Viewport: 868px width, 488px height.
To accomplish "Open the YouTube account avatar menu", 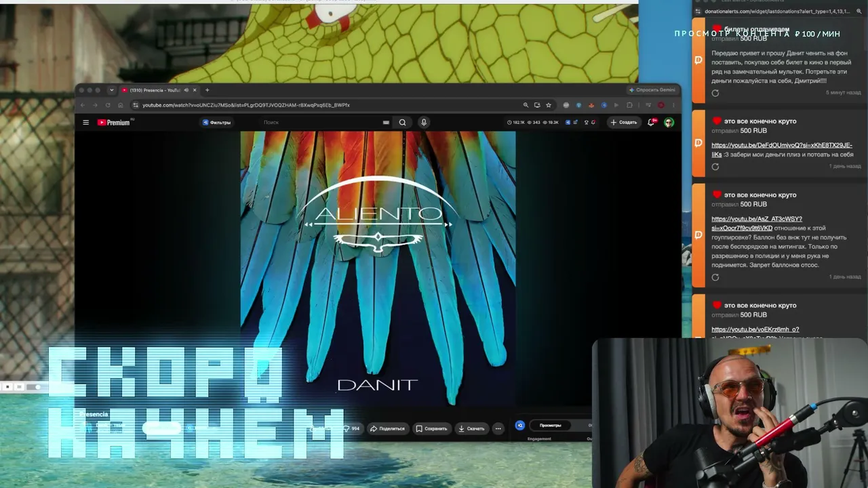I will [669, 123].
